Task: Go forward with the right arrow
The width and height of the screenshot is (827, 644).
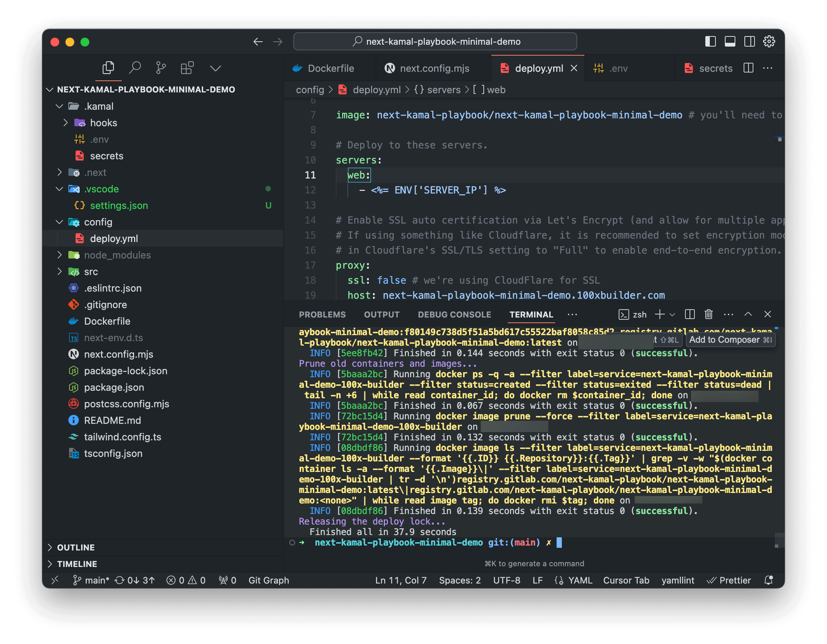Action: pyautogui.click(x=278, y=42)
